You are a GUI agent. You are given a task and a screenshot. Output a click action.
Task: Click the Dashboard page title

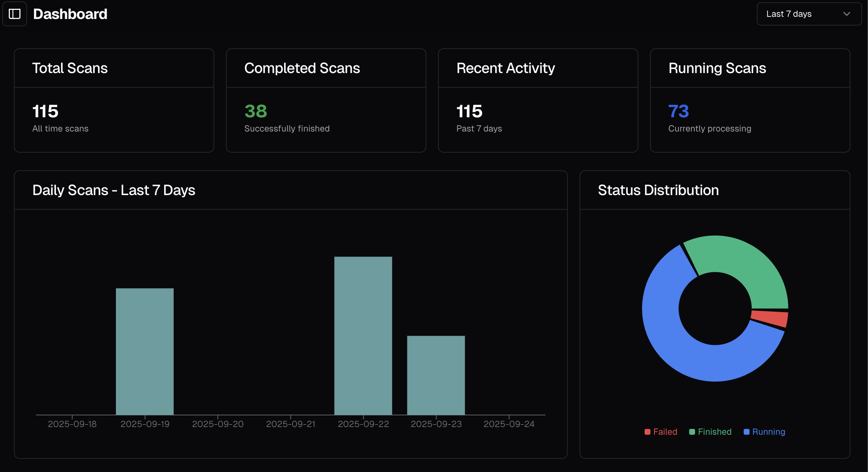[70, 14]
